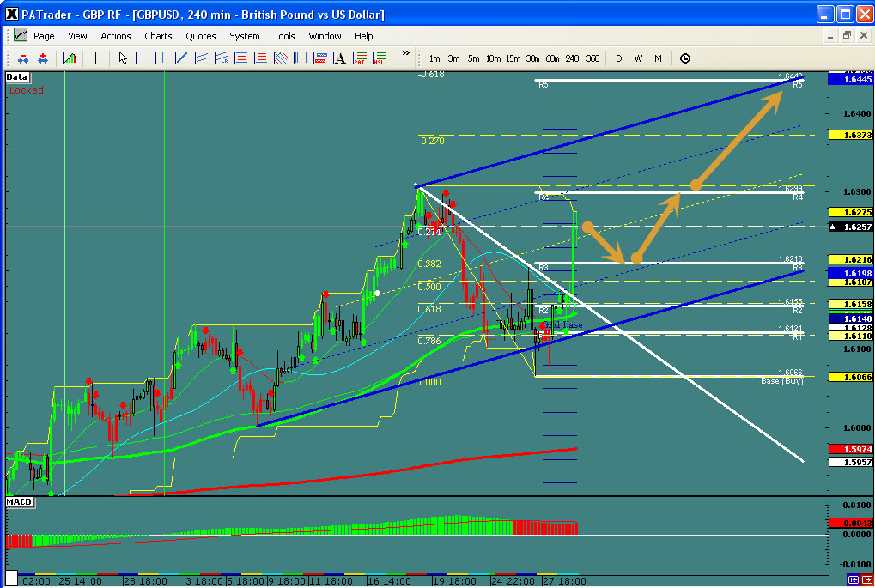Screen dimensions: 875x588
Task: Click the weekly (W) timeframe button
Action: (638, 58)
